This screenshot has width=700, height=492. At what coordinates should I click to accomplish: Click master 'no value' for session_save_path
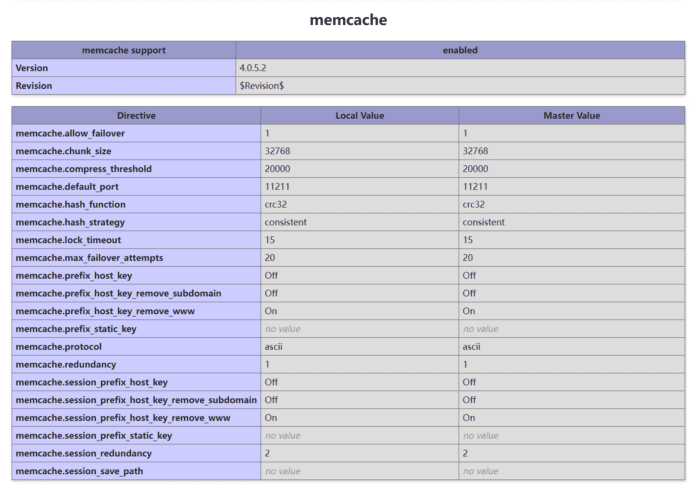click(x=480, y=471)
